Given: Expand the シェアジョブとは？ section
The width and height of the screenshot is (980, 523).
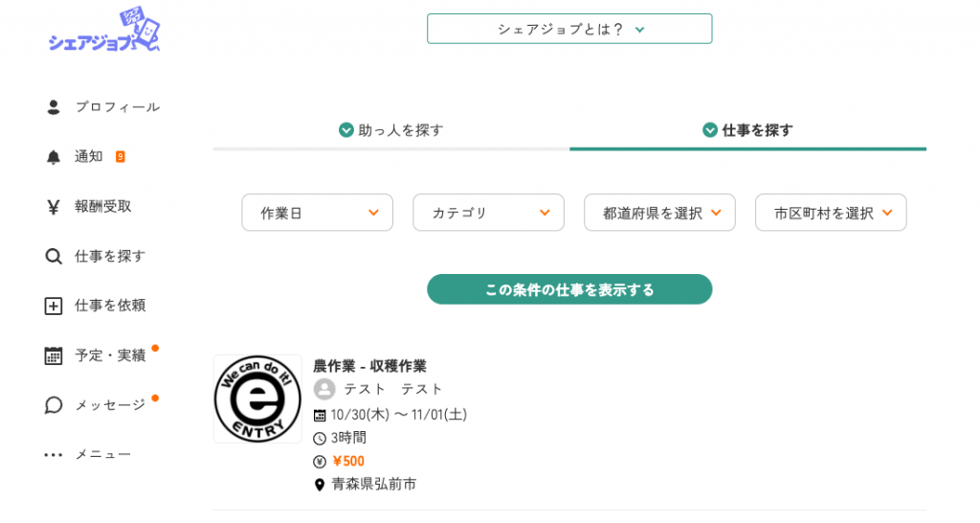Looking at the screenshot, I should coord(569,29).
